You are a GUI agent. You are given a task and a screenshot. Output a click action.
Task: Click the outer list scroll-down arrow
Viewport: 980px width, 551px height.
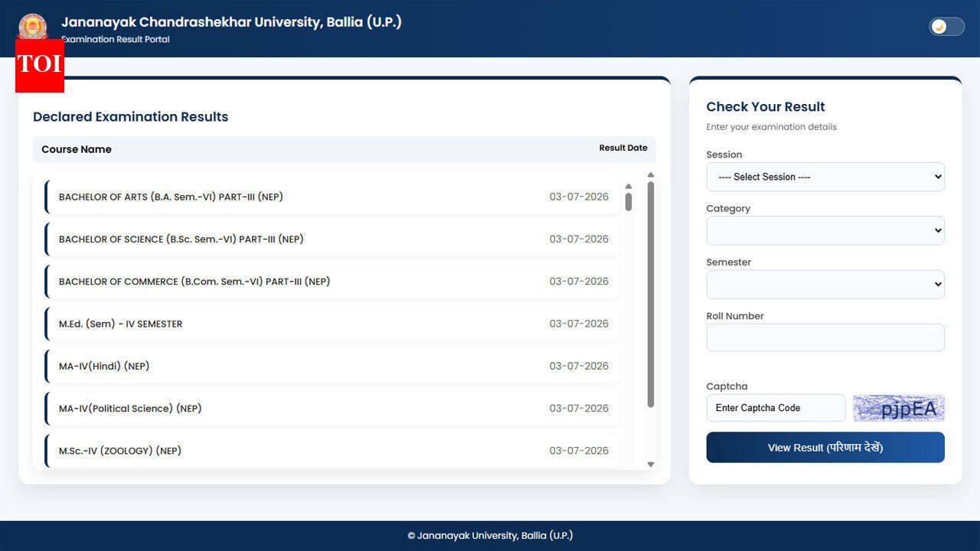(651, 464)
